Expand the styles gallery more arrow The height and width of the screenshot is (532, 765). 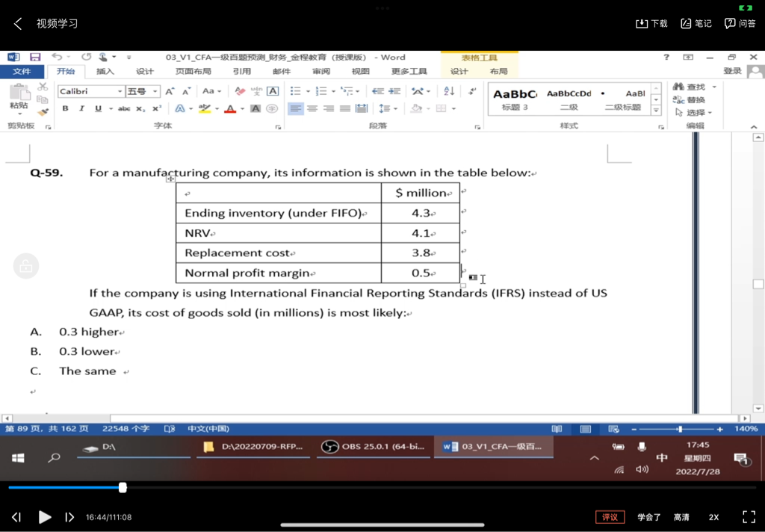click(x=656, y=111)
